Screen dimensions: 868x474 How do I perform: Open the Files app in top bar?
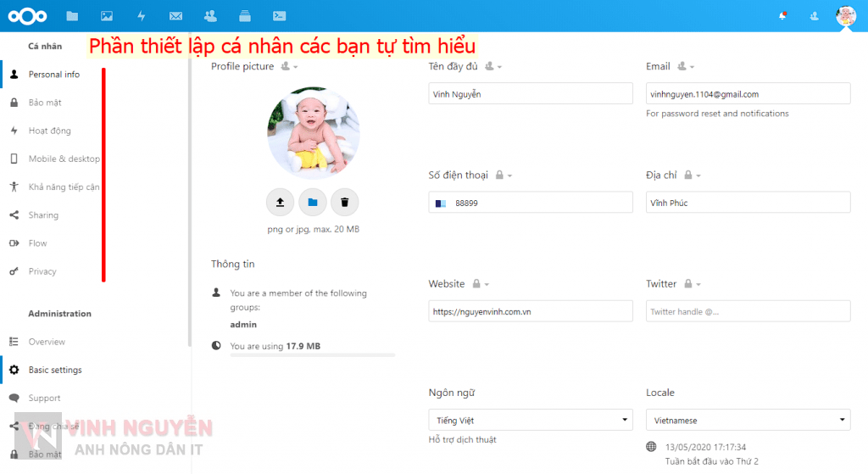pyautogui.click(x=72, y=15)
